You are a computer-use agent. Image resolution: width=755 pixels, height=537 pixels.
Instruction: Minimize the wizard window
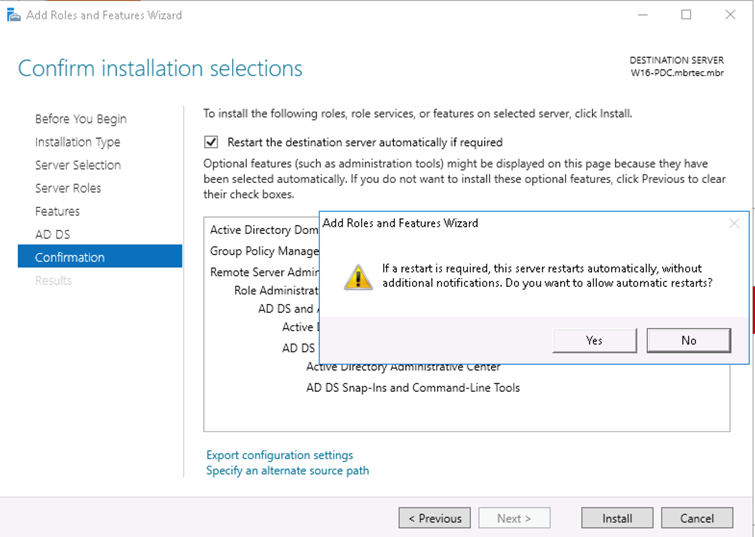[643, 15]
